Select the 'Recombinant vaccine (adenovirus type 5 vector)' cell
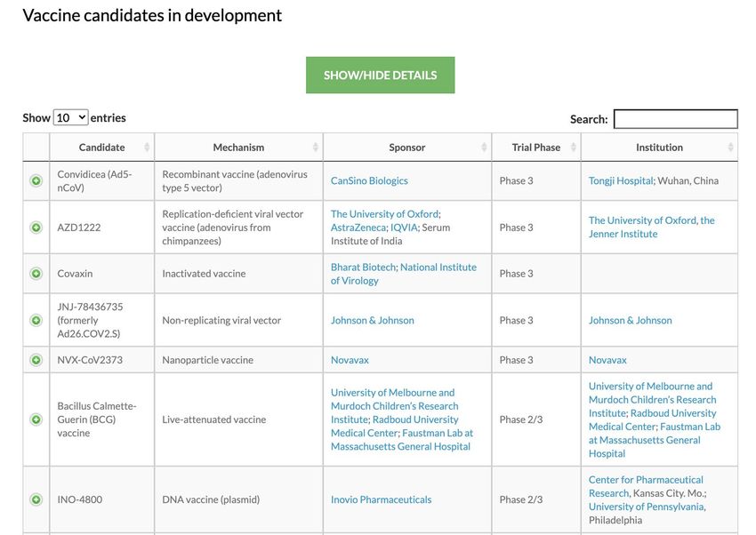Screen dimensions: 756x535 (238, 181)
